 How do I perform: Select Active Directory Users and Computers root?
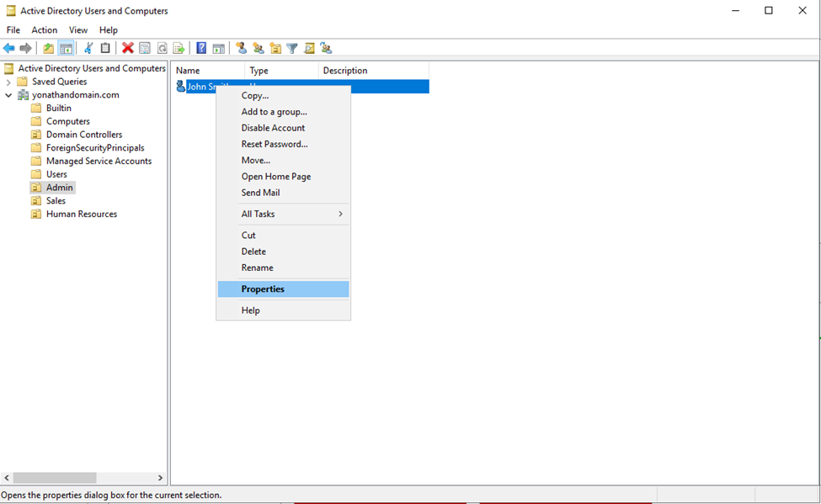click(x=92, y=68)
